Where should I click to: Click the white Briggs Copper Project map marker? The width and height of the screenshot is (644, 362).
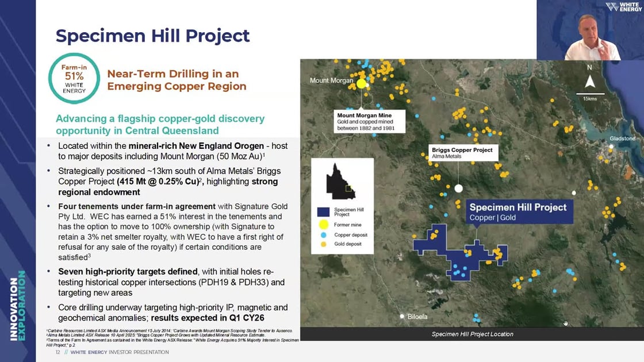click(x=458, y=188)
